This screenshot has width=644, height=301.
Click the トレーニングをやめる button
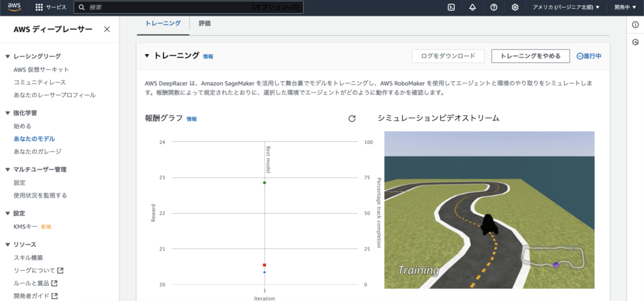click(x=531, y=56)
